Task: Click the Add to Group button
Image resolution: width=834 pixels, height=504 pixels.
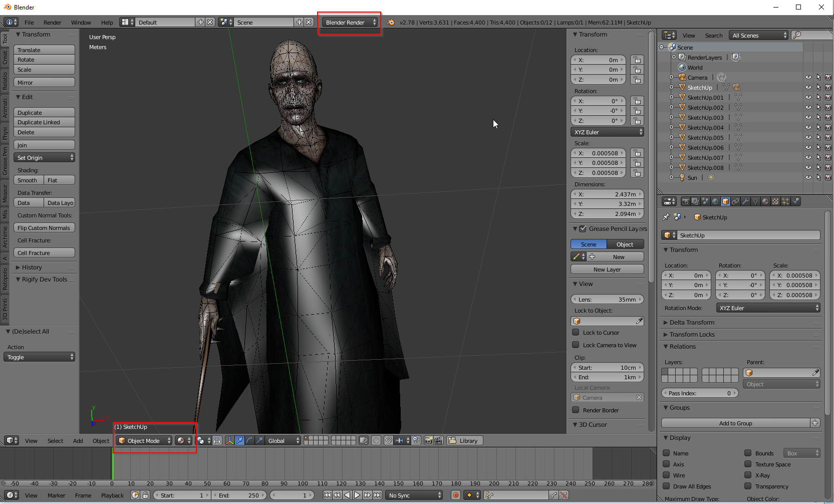Action: [x=735, y=423]
